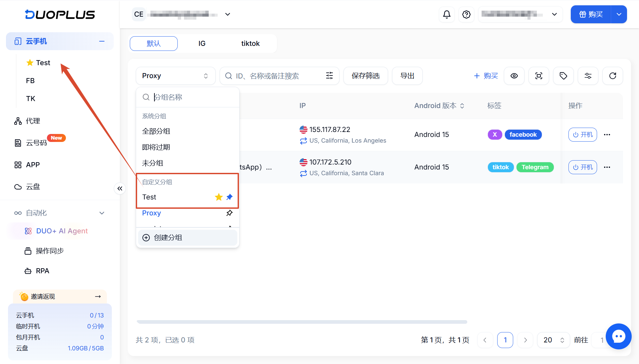Click the swap icon under IP 107.172.5.210
Image resolution: width=639 pixels, height=364 pixels.
coord(303,174)
